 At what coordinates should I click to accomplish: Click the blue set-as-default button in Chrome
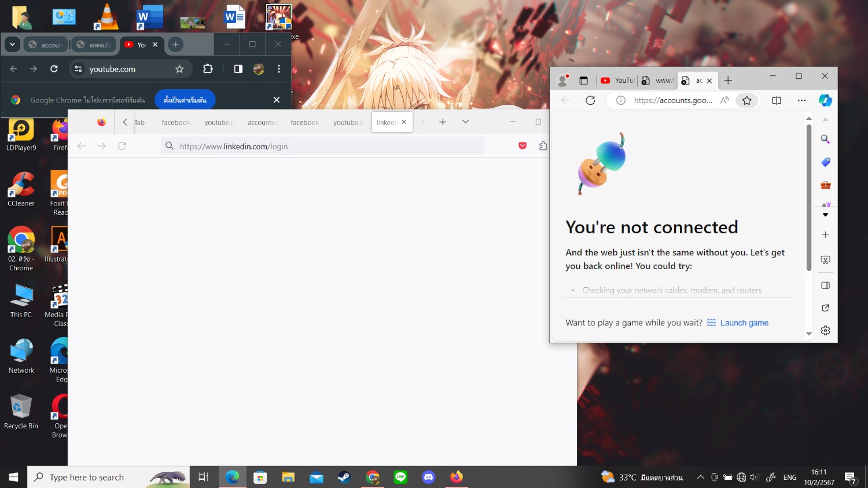pyautogui.click(x=185, y=100)
